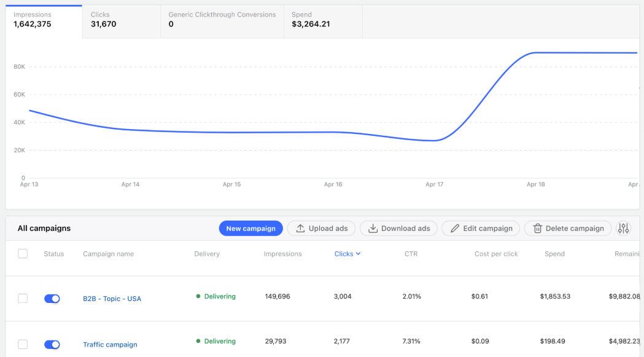The height and width of the screenshot is (357, 644).
Task: Select the B2B - Topic - USA checkbox
Action: (x=23, y=299)
